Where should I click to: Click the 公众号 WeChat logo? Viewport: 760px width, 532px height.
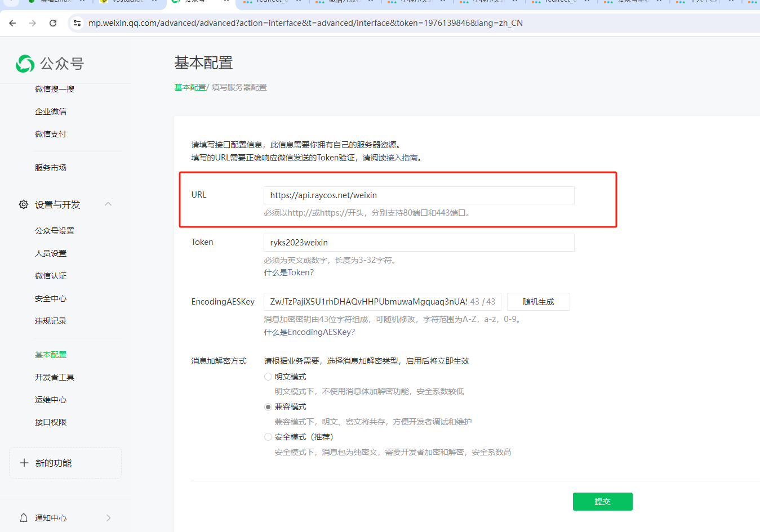coord(50,64)
